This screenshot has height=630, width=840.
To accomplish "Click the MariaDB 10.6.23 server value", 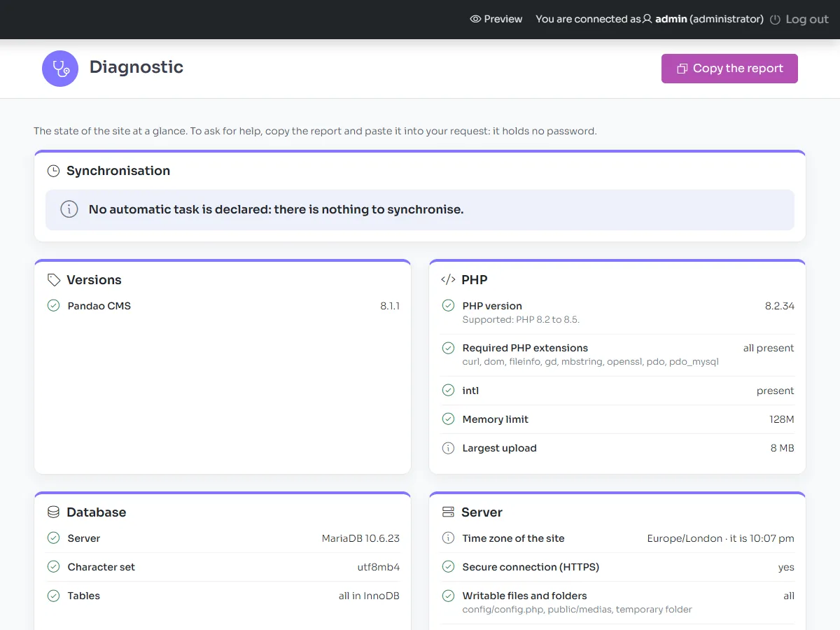I will coord(360,538).
